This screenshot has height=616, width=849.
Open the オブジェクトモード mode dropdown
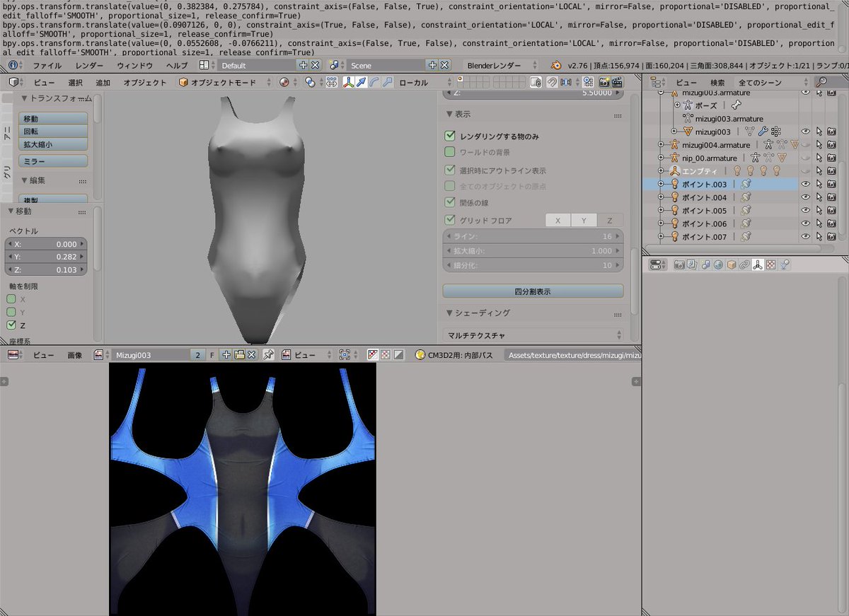(x=224, y=83)
